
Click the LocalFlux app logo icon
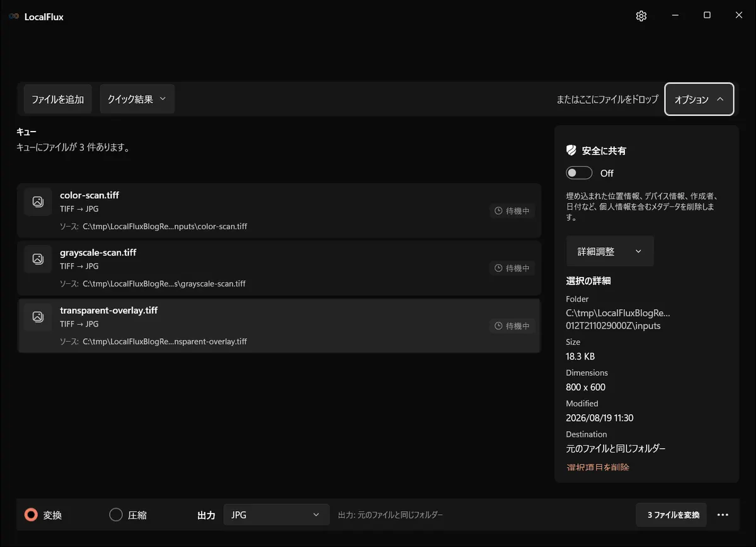(x=14, y=17)
